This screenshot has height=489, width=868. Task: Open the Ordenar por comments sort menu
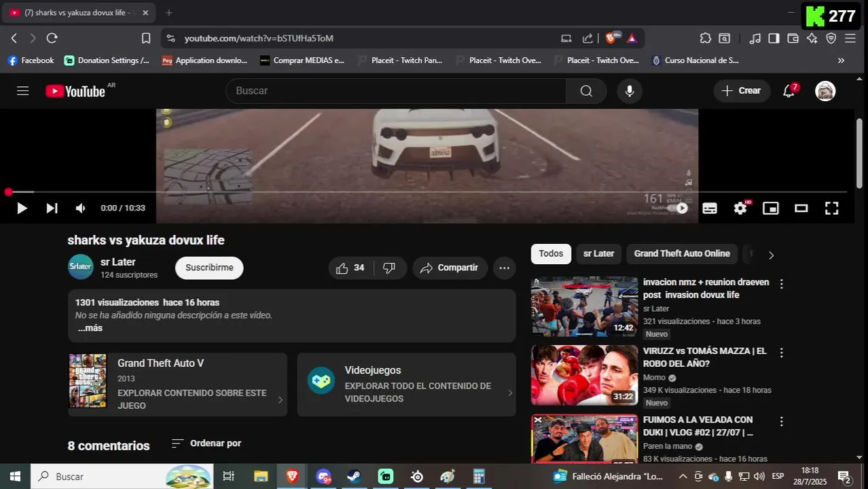206,443
